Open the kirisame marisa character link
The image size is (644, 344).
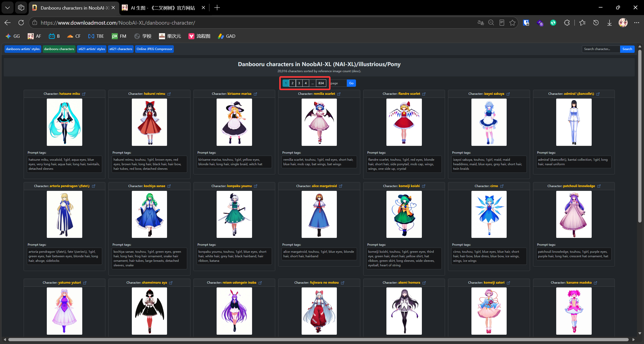pyautogui.click(x=239, y=94)
